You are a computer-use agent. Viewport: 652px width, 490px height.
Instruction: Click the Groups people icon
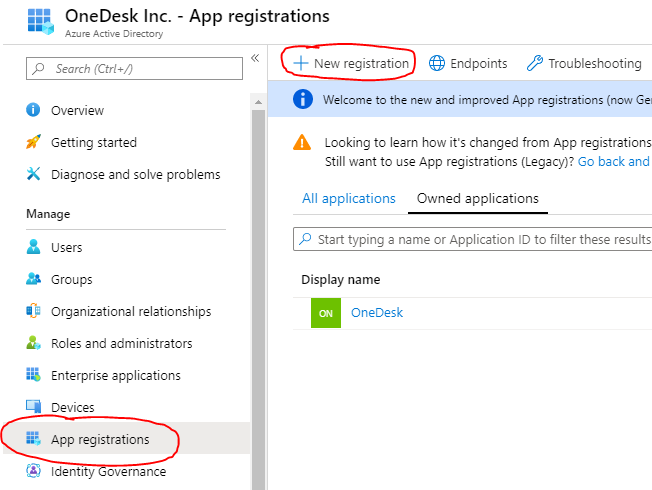coord(33,279)
